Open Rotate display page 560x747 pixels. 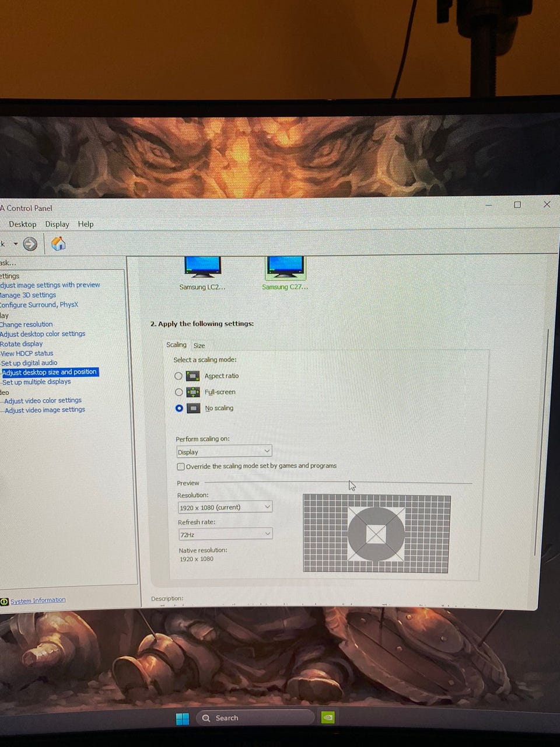pos(22,344)
